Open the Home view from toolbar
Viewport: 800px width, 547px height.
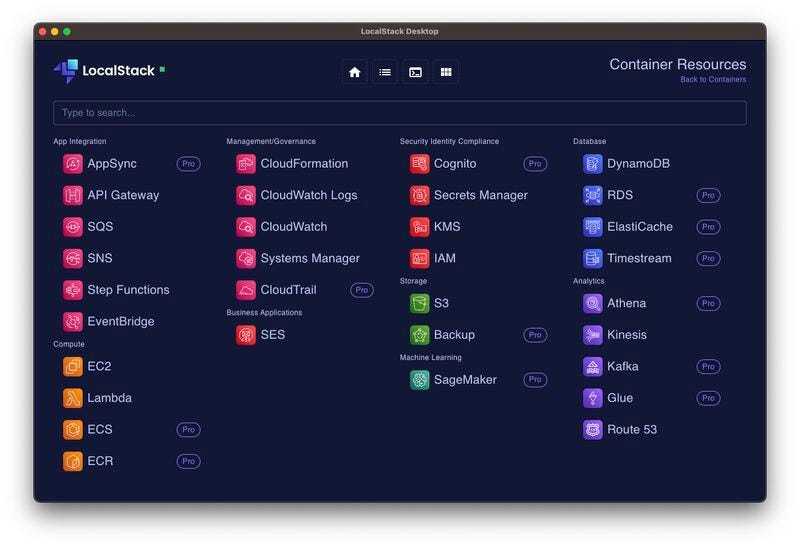coord(355,72)
